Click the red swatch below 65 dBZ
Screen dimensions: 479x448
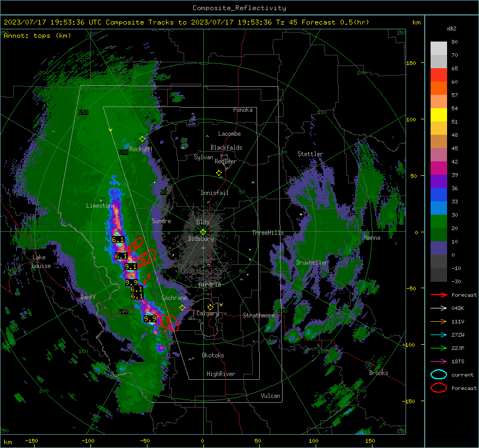click(439, 75)
